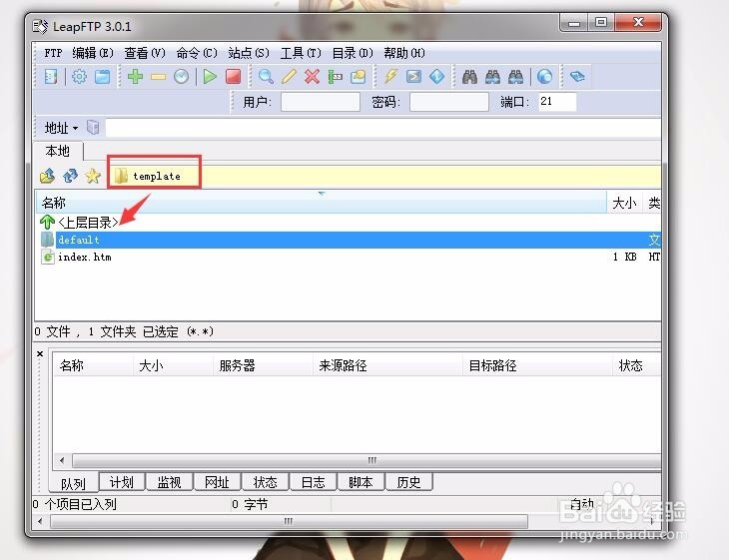Click the blue globe icon in toolbar
729x560 pixels.
coord(545,77)
